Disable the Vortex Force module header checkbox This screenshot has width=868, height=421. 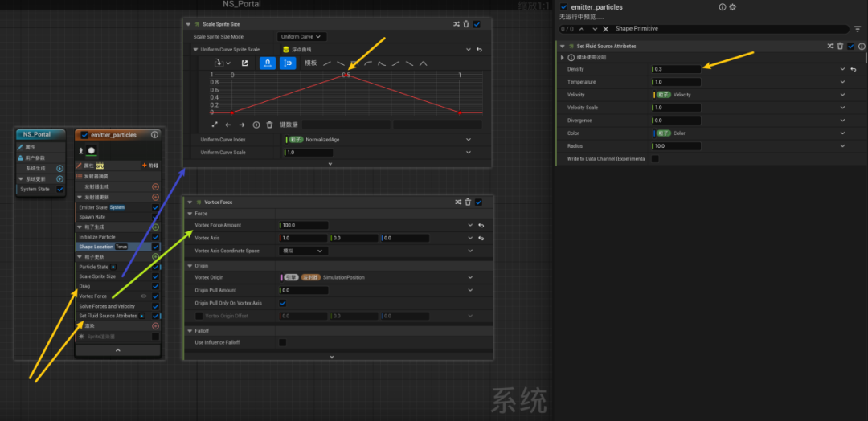[478, 202]
